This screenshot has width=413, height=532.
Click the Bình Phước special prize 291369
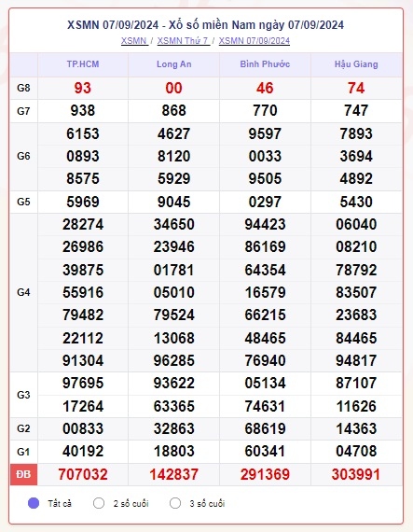pos(265,474)
